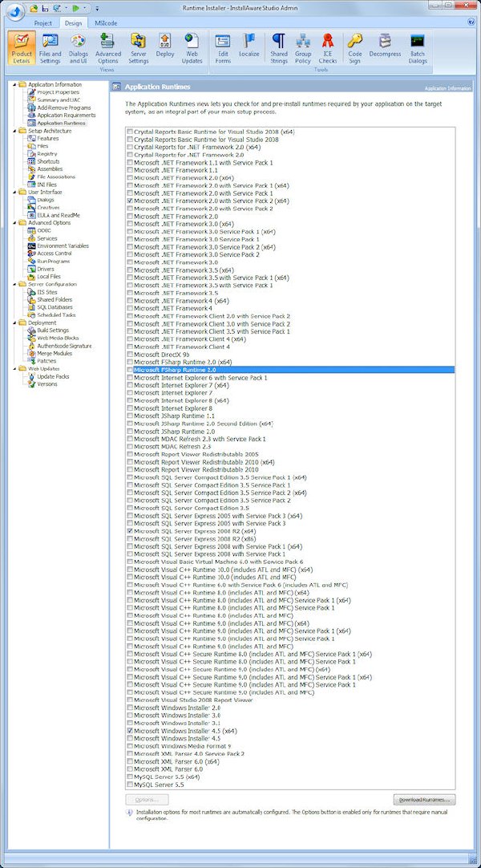Click the disabled Options button
The image size is (481, 868).
[147, 799]
